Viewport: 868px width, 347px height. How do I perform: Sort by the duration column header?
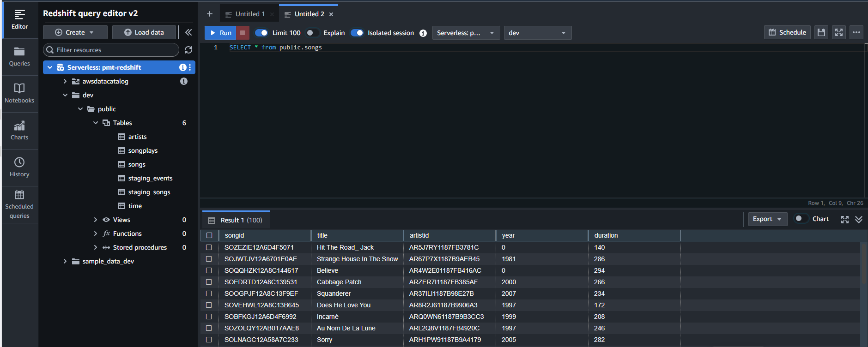point(634,235)
